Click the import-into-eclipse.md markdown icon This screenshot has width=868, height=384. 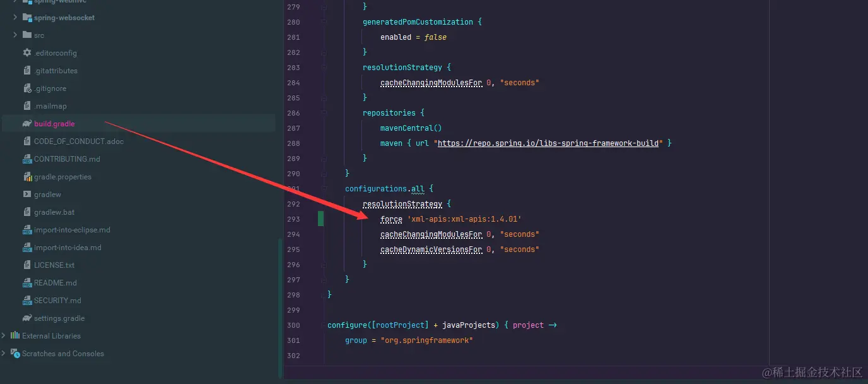[x=27, y=230]
